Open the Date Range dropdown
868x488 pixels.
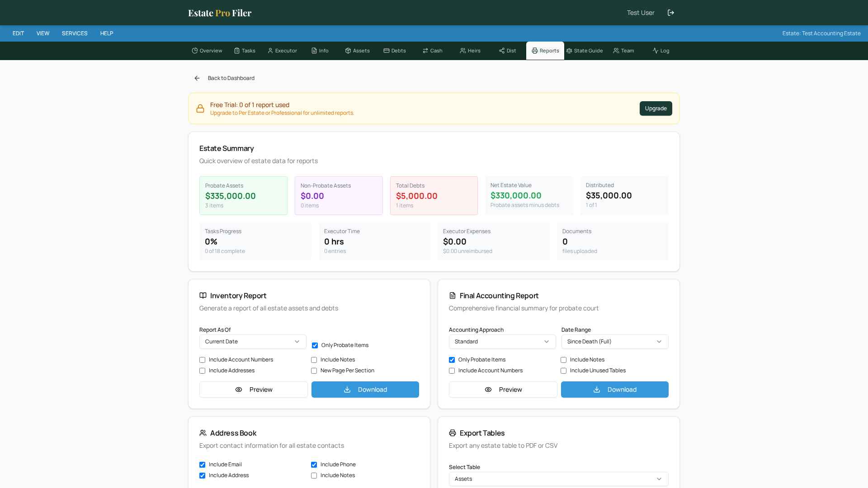615,342
